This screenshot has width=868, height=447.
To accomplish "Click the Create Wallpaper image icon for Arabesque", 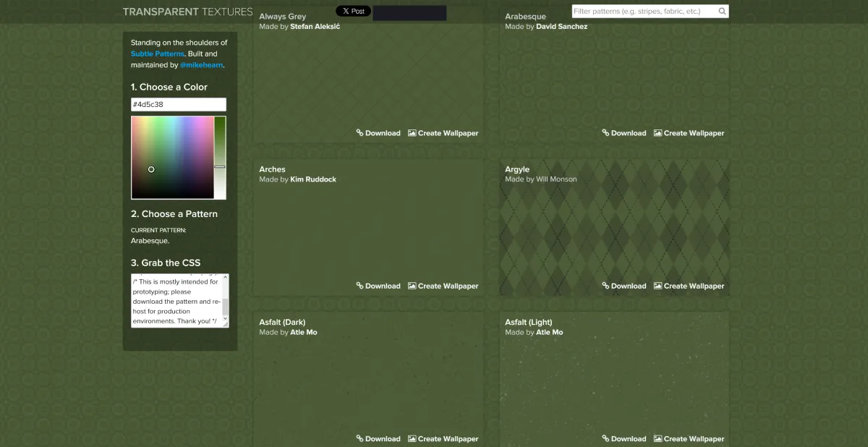I will (658, 133).
